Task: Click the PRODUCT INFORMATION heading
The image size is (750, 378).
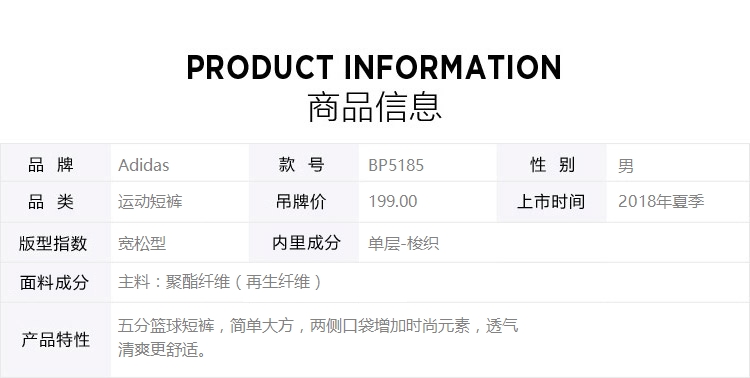Action: [374, 67]
